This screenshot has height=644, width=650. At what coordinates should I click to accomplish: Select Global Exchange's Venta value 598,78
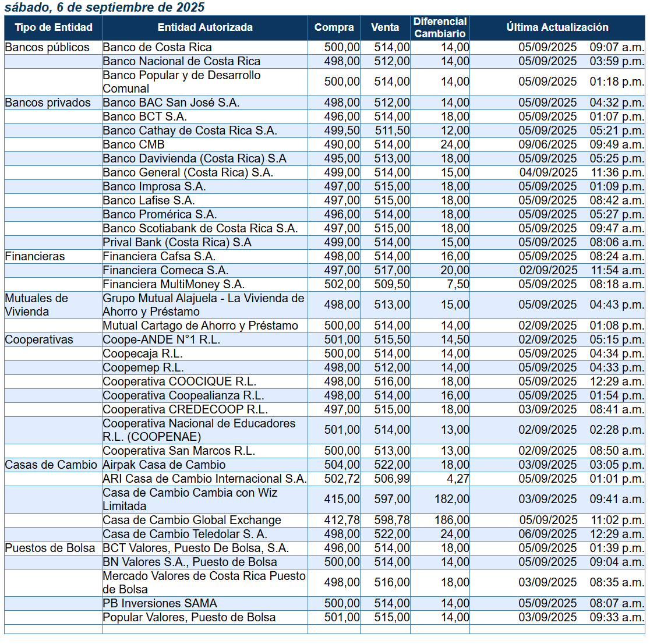pos(392,521)
